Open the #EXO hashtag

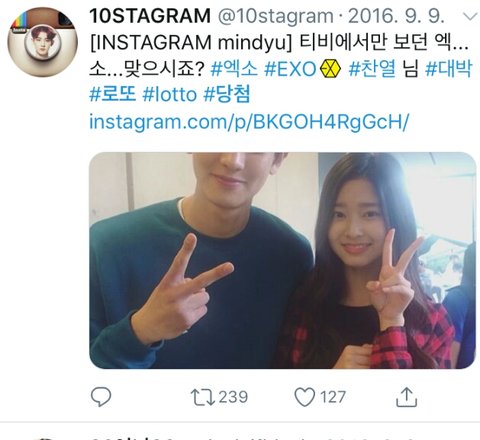290,69
